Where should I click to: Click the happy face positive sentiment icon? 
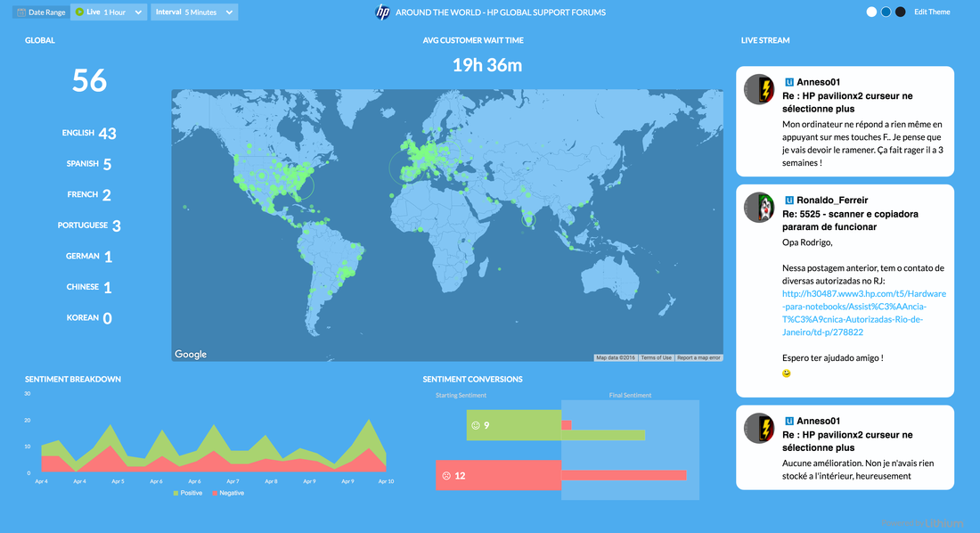[475, 426]
